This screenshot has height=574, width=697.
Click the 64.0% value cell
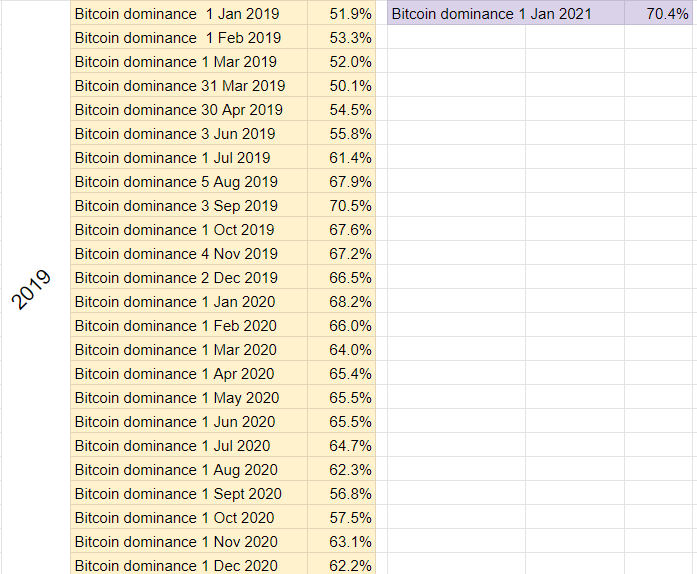(x=341, y=349)
